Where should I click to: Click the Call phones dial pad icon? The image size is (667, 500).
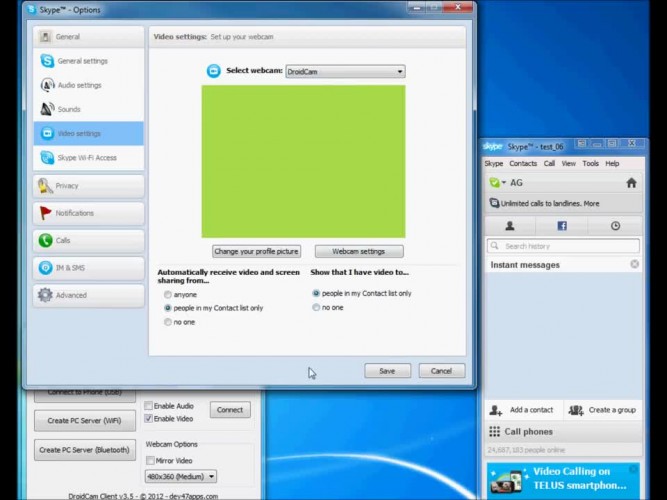click(494, 431)
